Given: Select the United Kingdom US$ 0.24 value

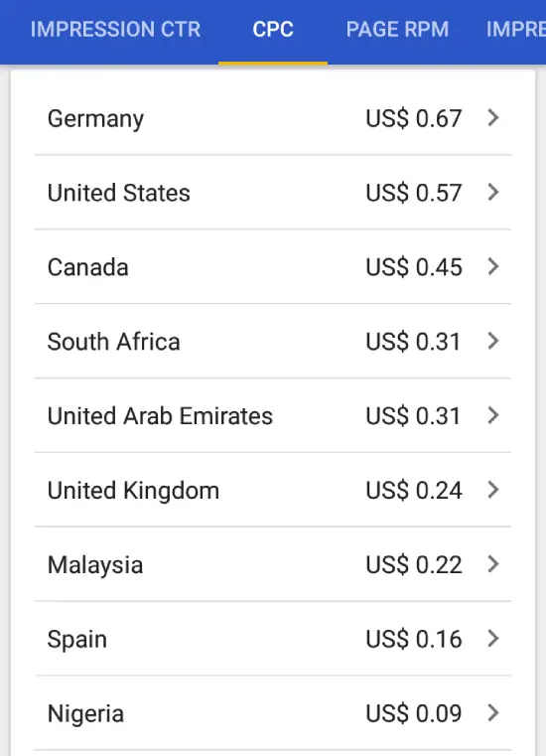Looking at the screenshot, I should pyautogui.click(x=414, y=491).
